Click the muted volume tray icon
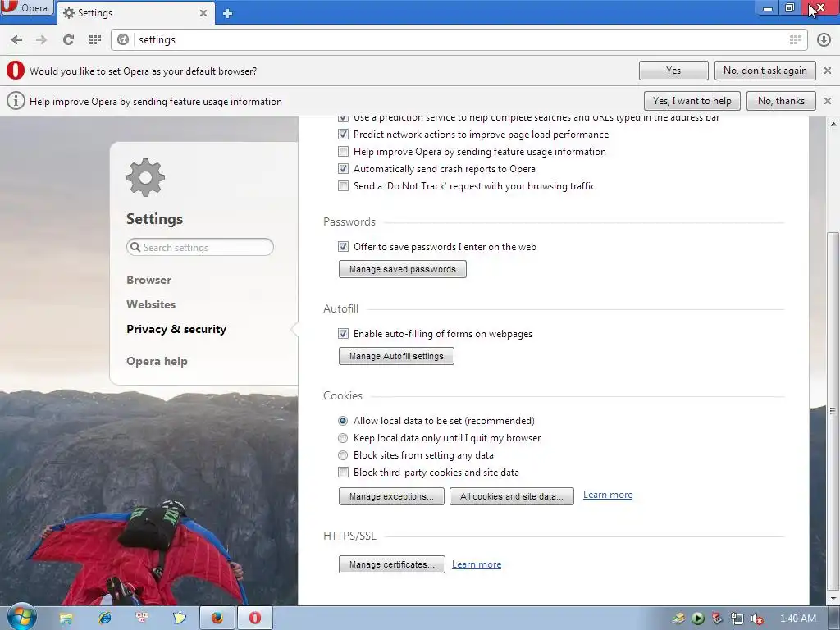This screenshot has width=840, height=630. point(757,619)
